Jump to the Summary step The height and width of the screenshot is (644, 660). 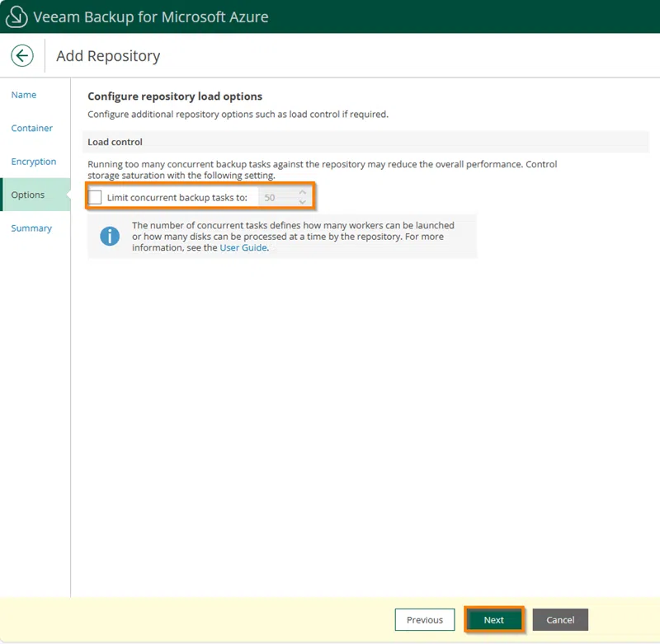coord(31,228)
